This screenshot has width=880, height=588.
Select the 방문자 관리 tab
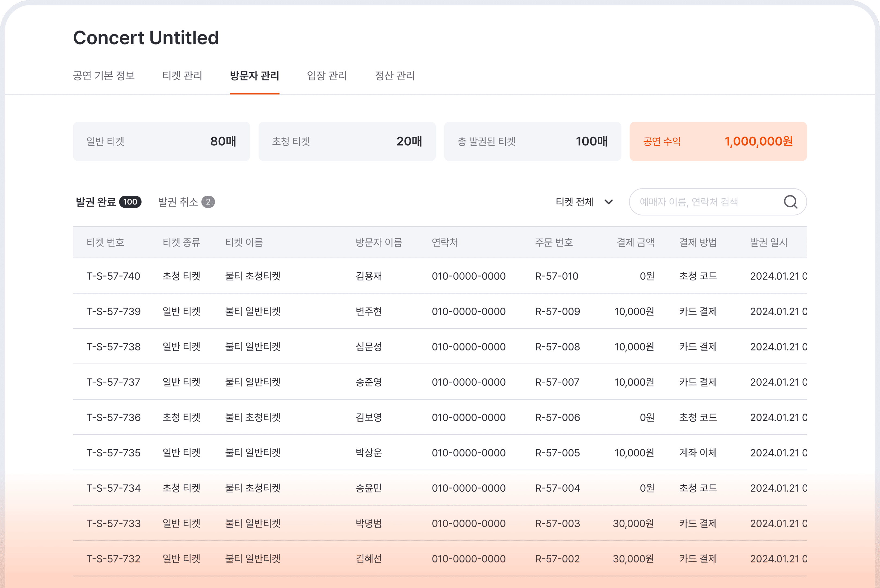click(254, 75)
